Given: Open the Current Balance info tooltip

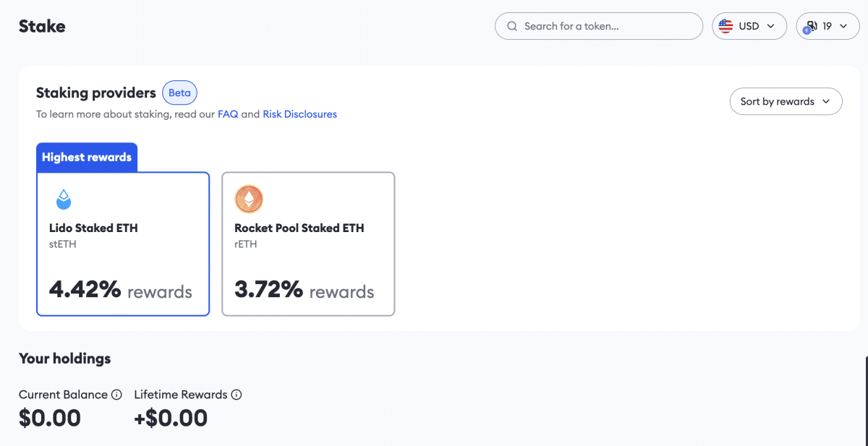Looking at the screenshot, I should pos(116,395).
